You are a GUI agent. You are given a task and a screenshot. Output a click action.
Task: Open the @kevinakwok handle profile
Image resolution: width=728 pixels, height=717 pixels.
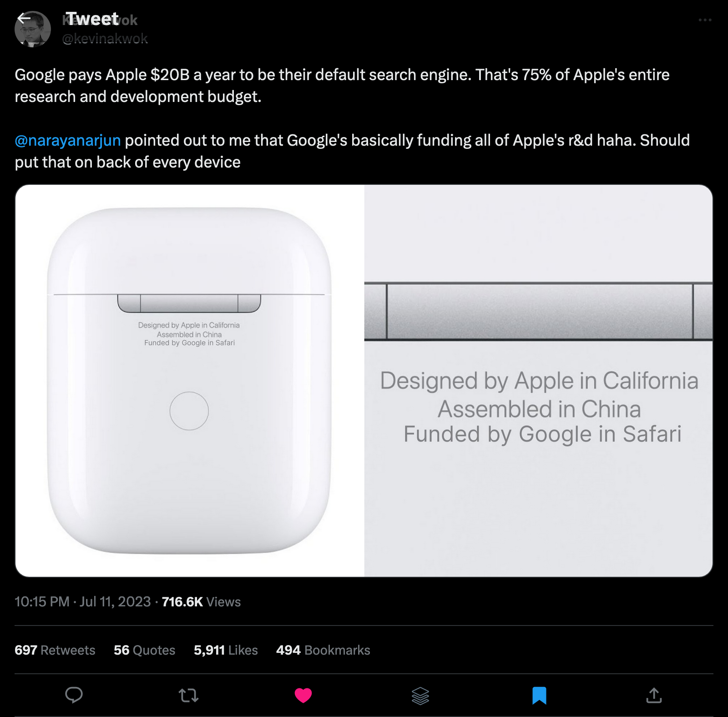click(x=105, y=39)
